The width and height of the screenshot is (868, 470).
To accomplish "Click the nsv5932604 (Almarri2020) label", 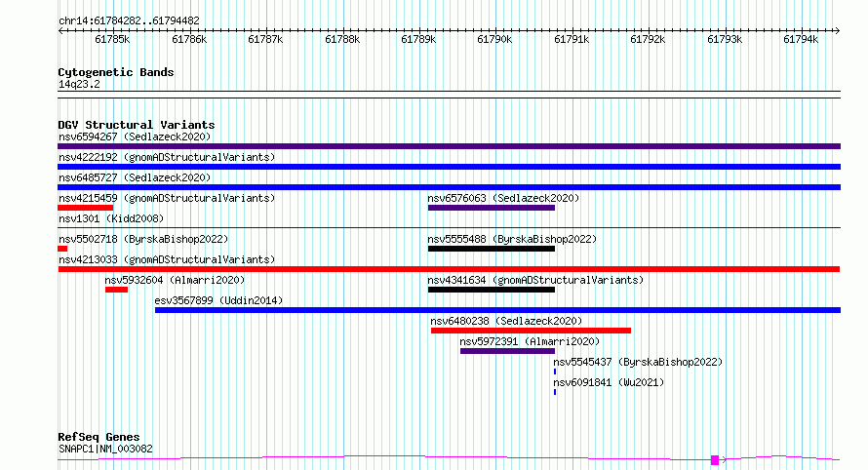I will point(175,280).
